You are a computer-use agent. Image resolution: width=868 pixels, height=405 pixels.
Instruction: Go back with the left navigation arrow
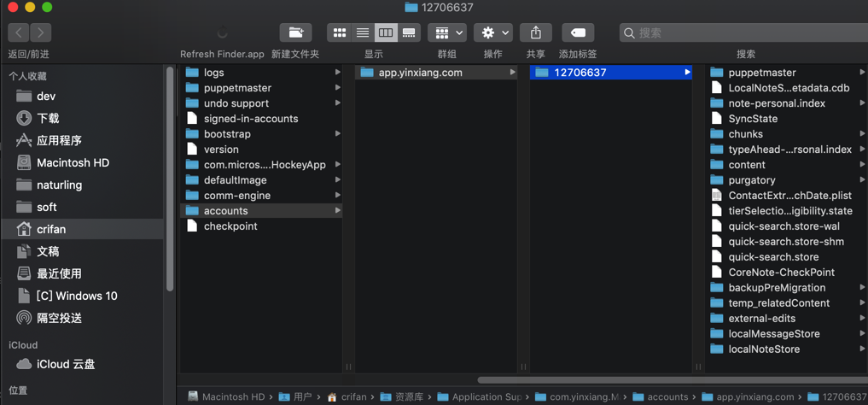click(18, 32)
